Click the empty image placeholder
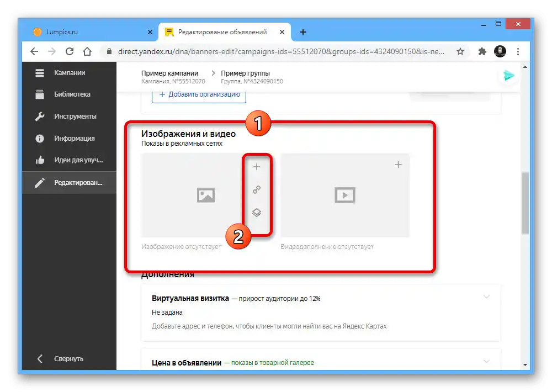 [205, 195]
